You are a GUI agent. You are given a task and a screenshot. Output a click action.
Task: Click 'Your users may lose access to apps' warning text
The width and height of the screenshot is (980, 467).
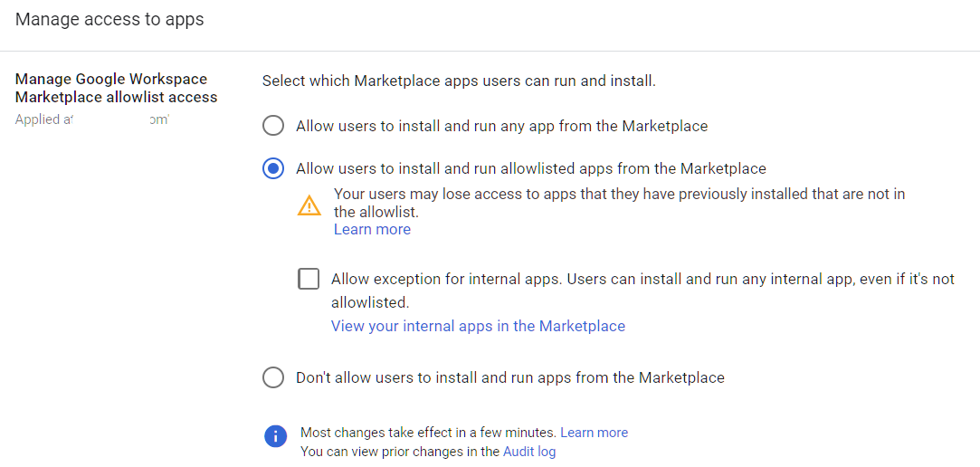point(619,203)
